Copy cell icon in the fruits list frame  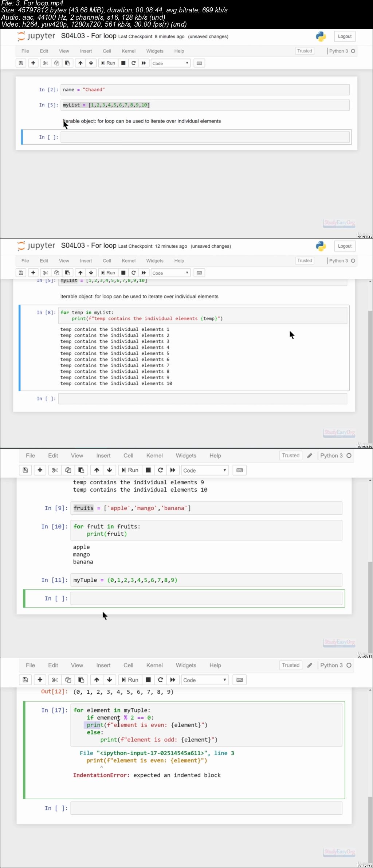coord(68,470)
